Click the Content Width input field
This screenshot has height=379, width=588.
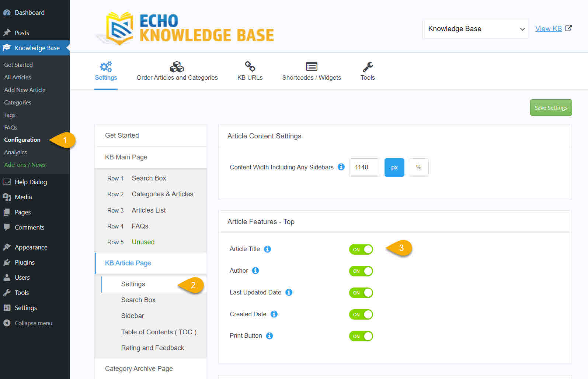[364, 167]
